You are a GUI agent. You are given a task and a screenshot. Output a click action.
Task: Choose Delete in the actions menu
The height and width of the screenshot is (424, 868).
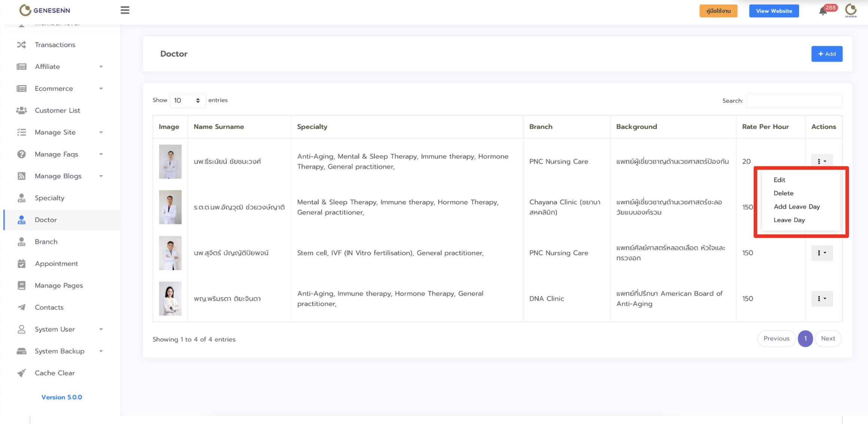coord(783,193)
